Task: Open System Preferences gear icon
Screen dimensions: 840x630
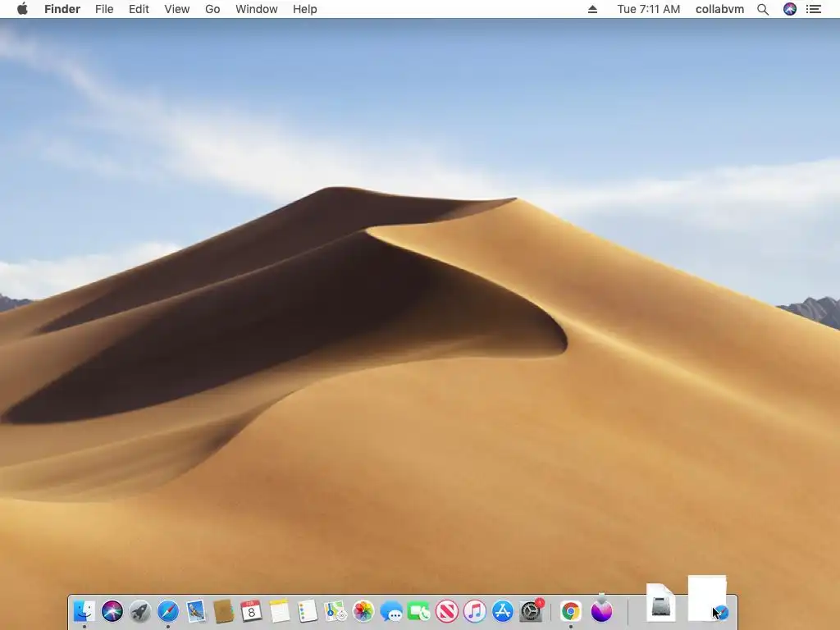Action: tap(531, 610)
